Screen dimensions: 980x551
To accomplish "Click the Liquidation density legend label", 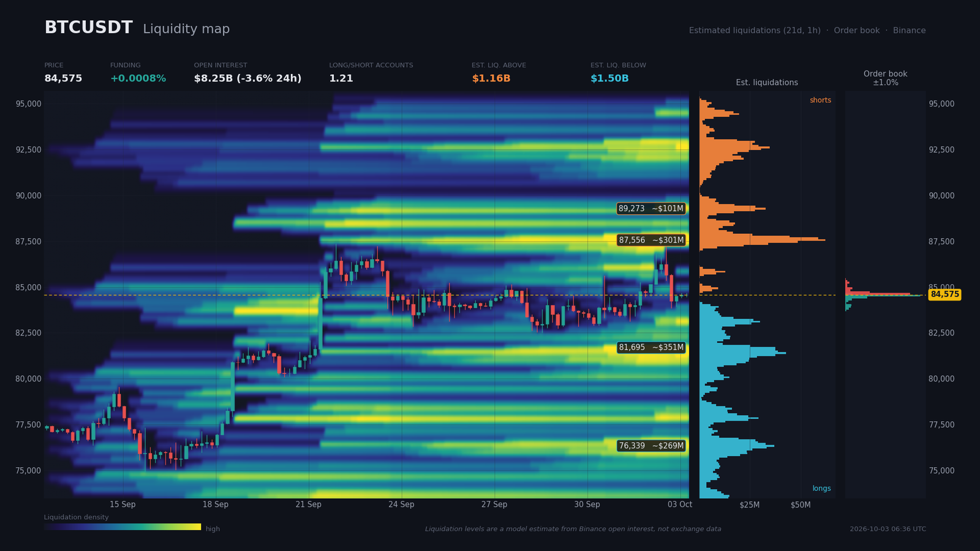I will (x=77, y=517).
